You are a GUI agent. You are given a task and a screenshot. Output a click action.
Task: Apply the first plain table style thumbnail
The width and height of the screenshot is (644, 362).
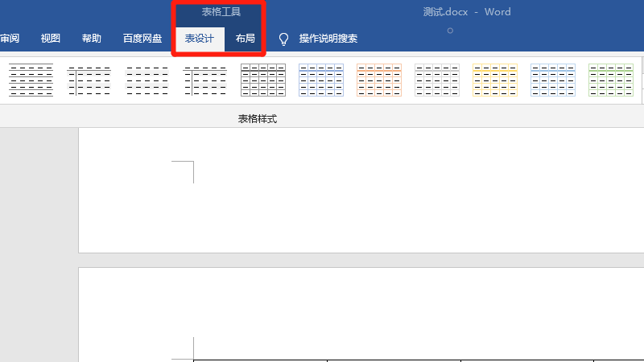(31, 80)
